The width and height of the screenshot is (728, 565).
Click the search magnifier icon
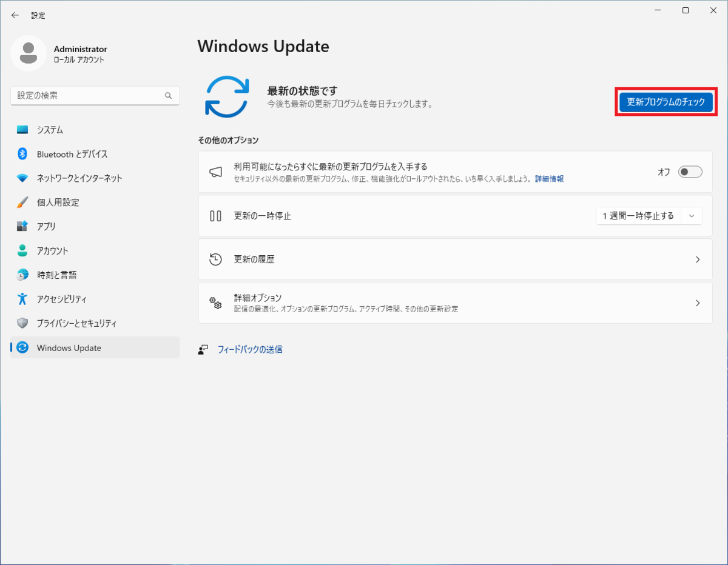click(169, 96)
